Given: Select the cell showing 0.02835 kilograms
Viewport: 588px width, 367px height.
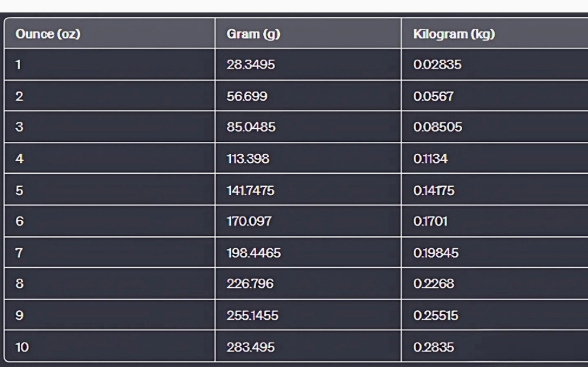Looking at the screenshot, I should (x=495, y=64).
